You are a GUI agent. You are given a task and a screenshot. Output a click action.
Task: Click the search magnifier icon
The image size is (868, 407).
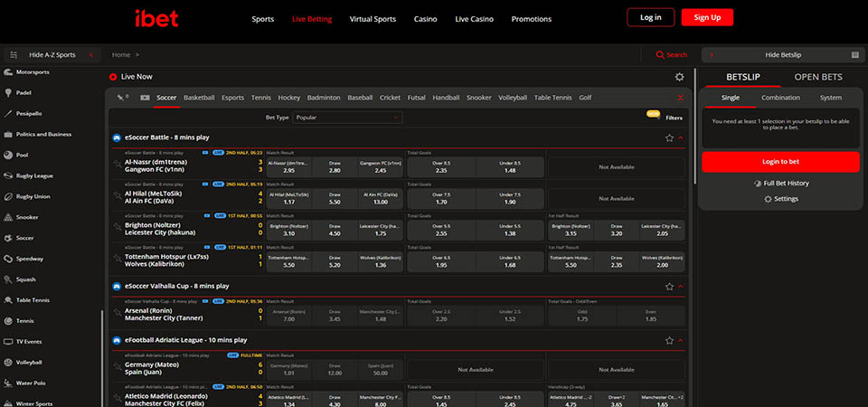tap(659, 55)
